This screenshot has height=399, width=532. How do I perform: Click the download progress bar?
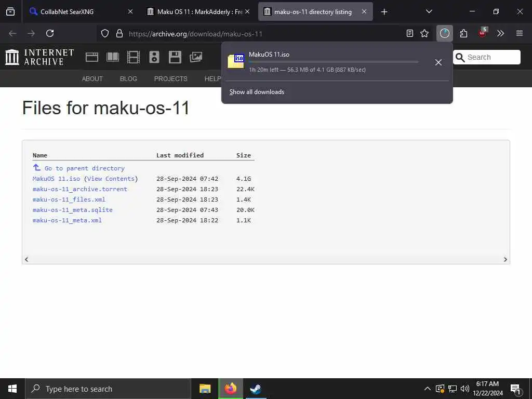click(x=334, y=62)
